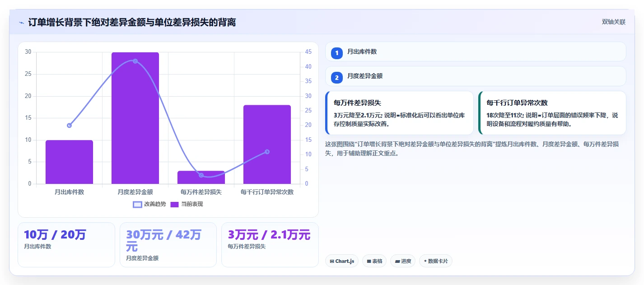Click the 10万 / 20万 stat card
The width and height of the screenshot is (644, 285).
coord(66,244)
